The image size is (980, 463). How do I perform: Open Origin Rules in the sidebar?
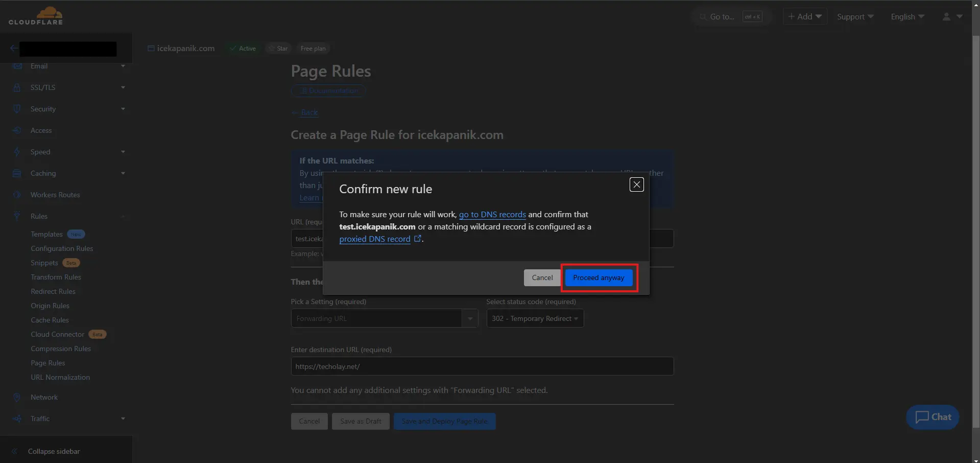[x=50, y=306]
